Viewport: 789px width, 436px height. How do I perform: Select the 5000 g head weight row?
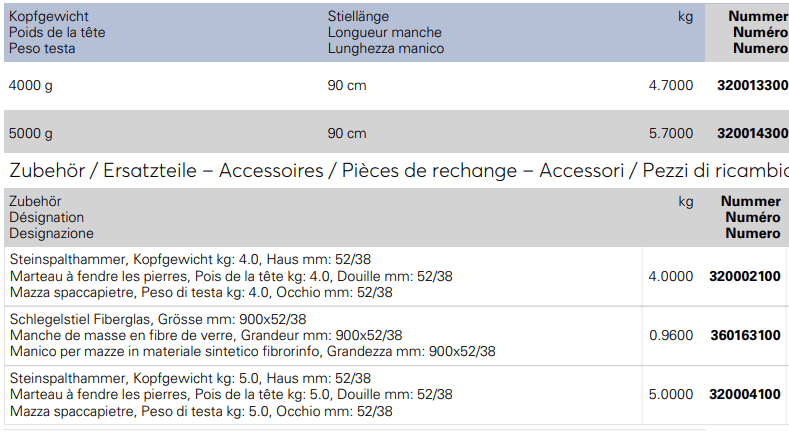pos(397,132)
